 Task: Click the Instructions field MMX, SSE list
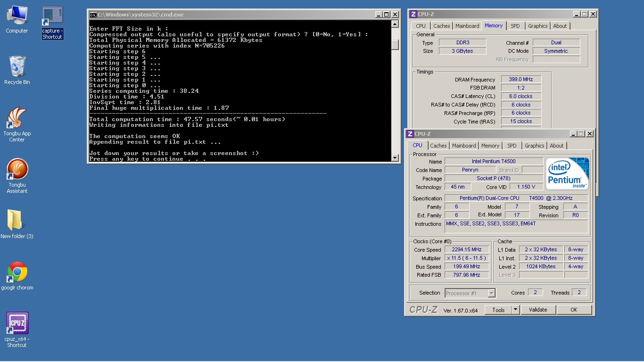click(x=516, y=226)
